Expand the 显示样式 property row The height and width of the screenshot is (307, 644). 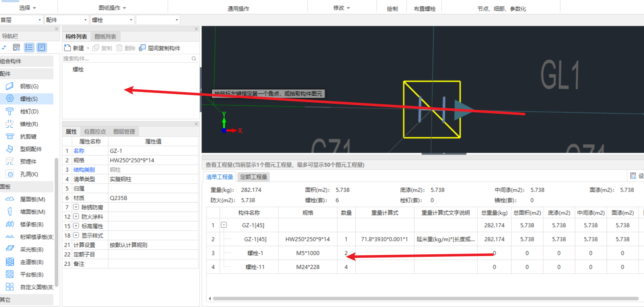(76, 235)
